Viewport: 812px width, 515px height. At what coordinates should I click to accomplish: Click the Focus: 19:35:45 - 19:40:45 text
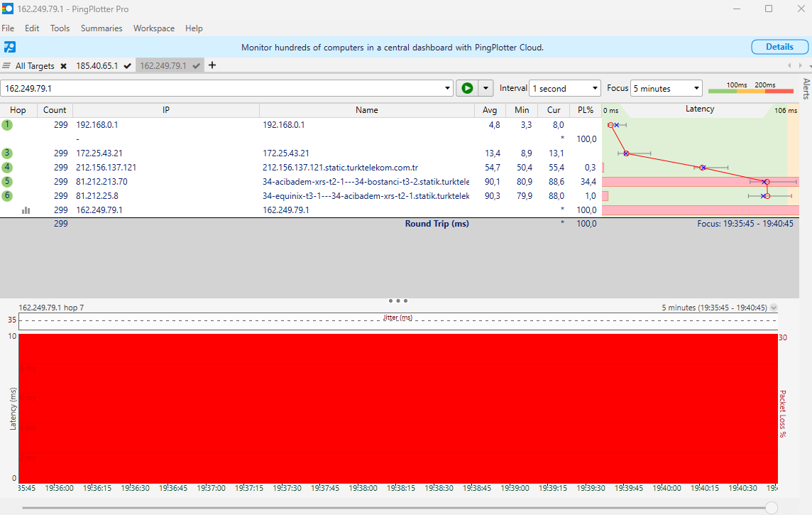coord(745,224)
